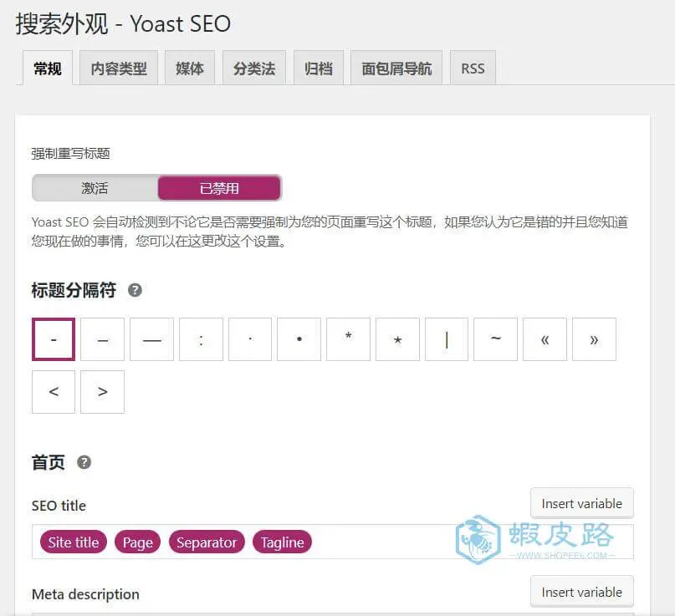Click the 强制重写标题 label
675x616 pixels.
point(70,154)
